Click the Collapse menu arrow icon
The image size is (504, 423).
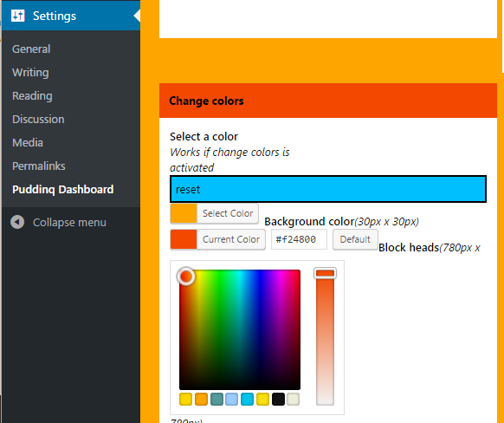point(17,222)
